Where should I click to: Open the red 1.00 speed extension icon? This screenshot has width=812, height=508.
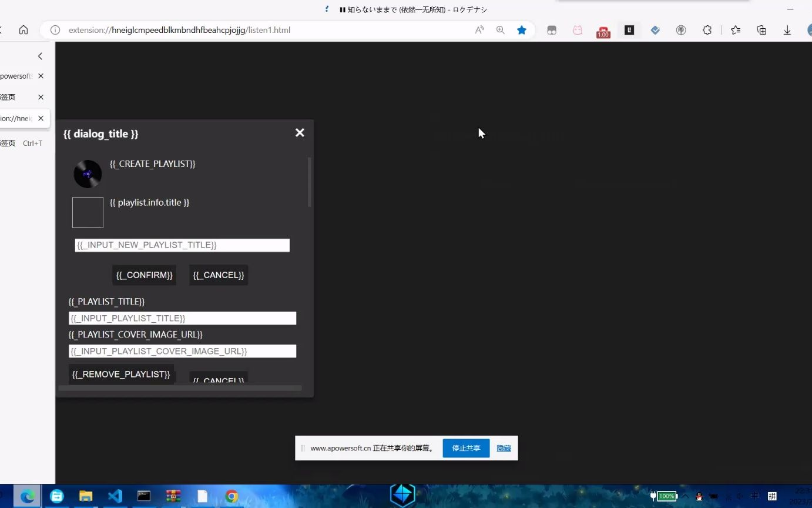tap(603, 31)
